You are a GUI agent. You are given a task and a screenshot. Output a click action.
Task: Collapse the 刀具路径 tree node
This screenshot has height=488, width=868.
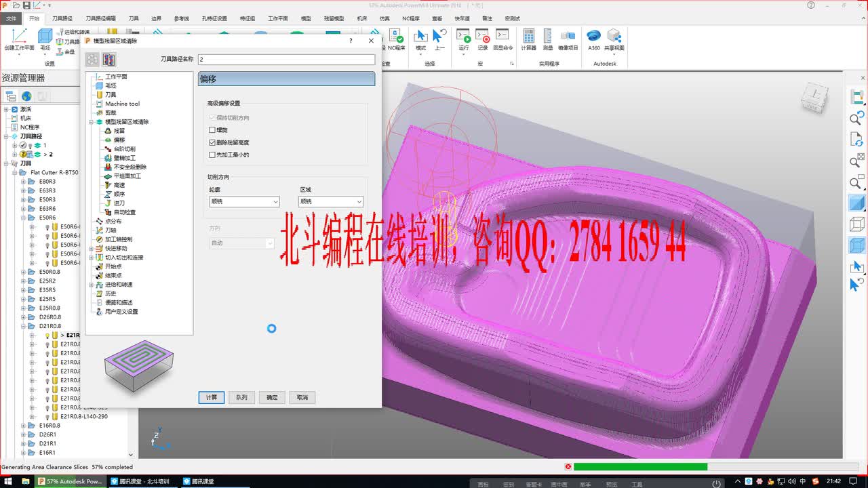click(x=6, y=136)
